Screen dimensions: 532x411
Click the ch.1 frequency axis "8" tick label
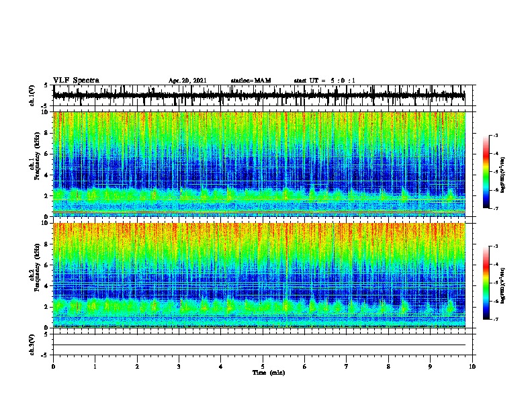[47, 133]
